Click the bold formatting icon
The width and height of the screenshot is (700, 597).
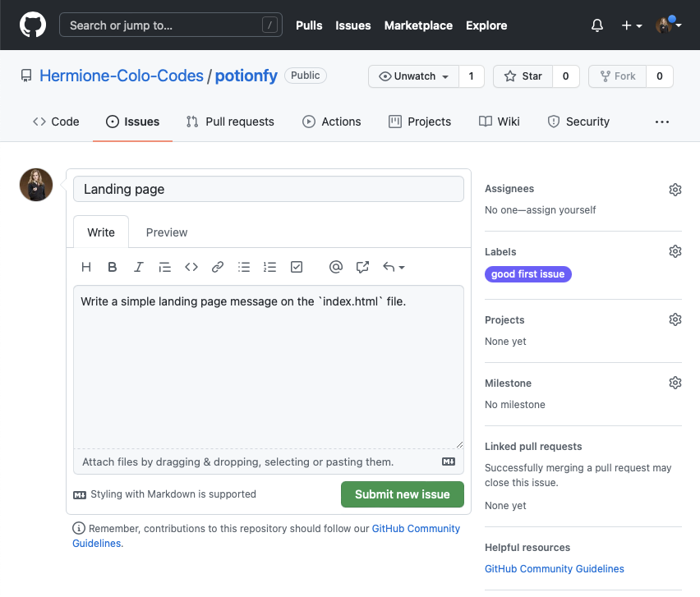pos(113,267)
